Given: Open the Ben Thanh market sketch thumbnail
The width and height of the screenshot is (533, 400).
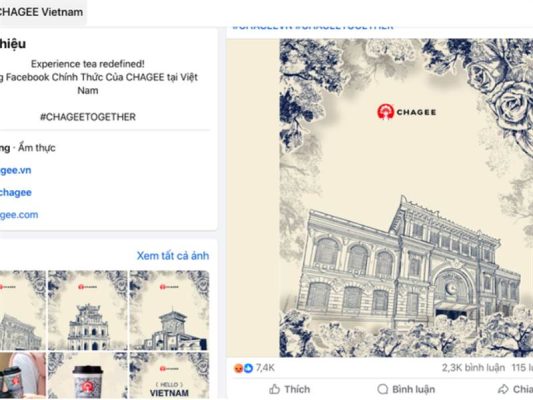Looking at the screenshot, I should [169, 310].
